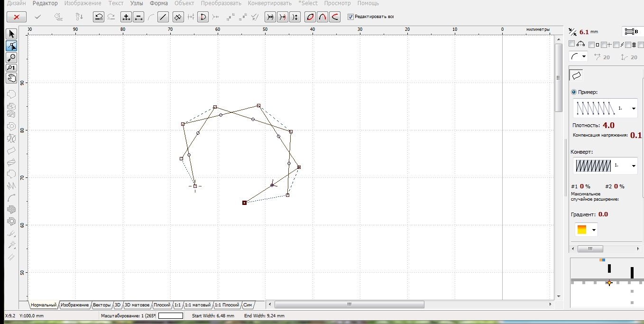Toggle the checkbox beside the arc nodes icon
Screen dimensions: 644x324
571,43
